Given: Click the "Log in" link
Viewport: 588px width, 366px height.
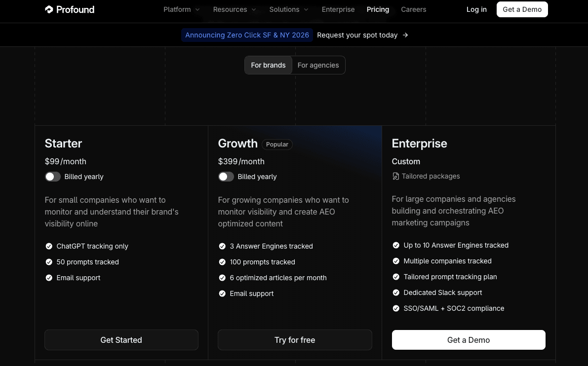Looking at the screenshot, I should point(476,9).
